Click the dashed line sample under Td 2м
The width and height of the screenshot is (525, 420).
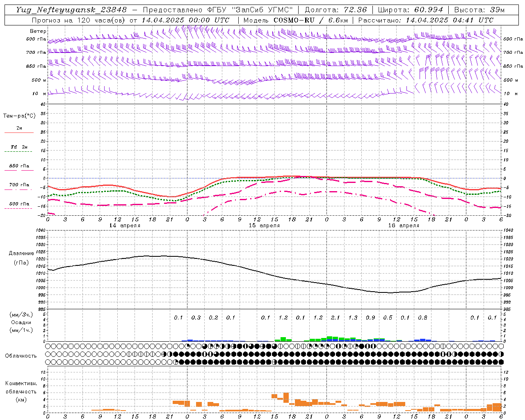click(x=18, y=152)
